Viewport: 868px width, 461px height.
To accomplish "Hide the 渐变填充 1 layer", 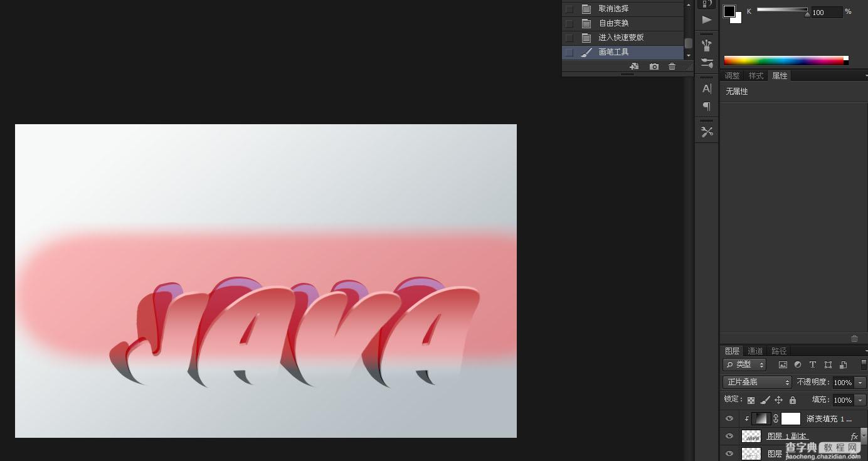I will click(x=729, y=418).
